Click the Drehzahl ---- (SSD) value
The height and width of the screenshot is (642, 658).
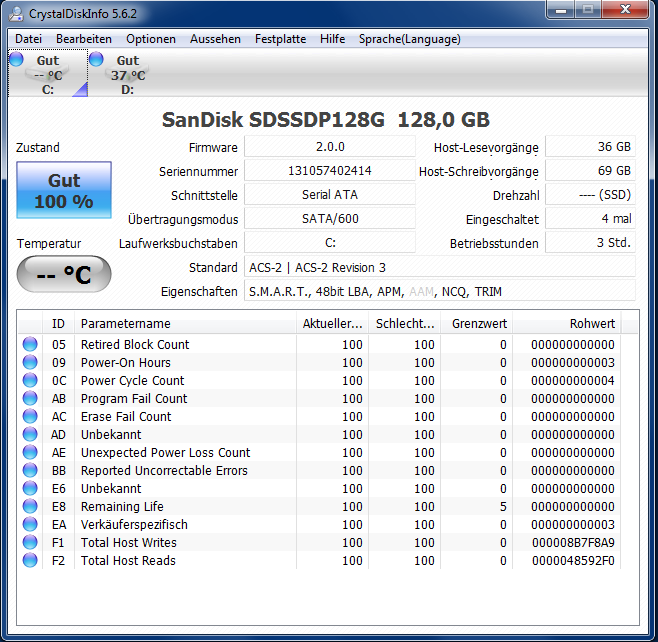click(590, 195)
